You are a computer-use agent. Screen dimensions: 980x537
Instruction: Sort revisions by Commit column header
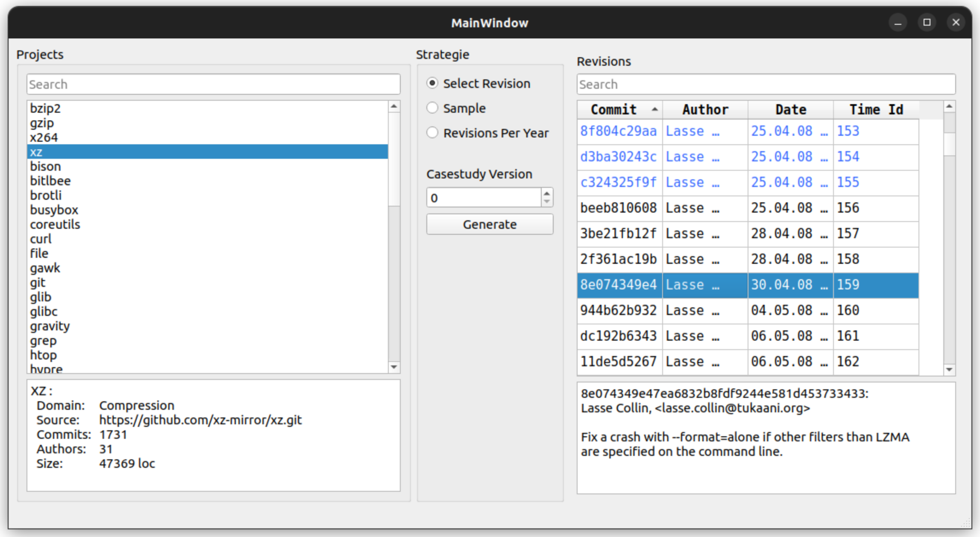coord(620,110)
